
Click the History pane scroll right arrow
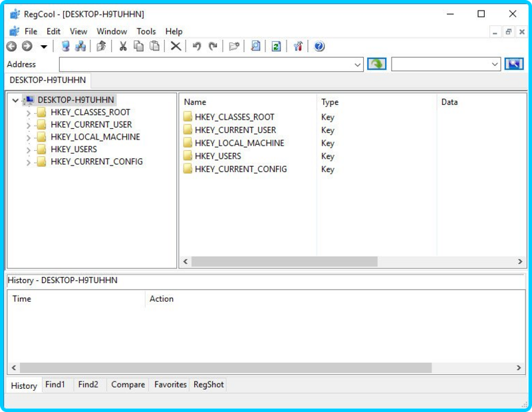pos(519,367)
